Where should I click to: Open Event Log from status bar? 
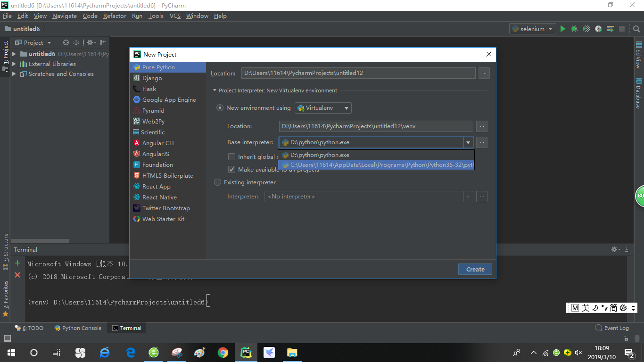tap(612, 328)
